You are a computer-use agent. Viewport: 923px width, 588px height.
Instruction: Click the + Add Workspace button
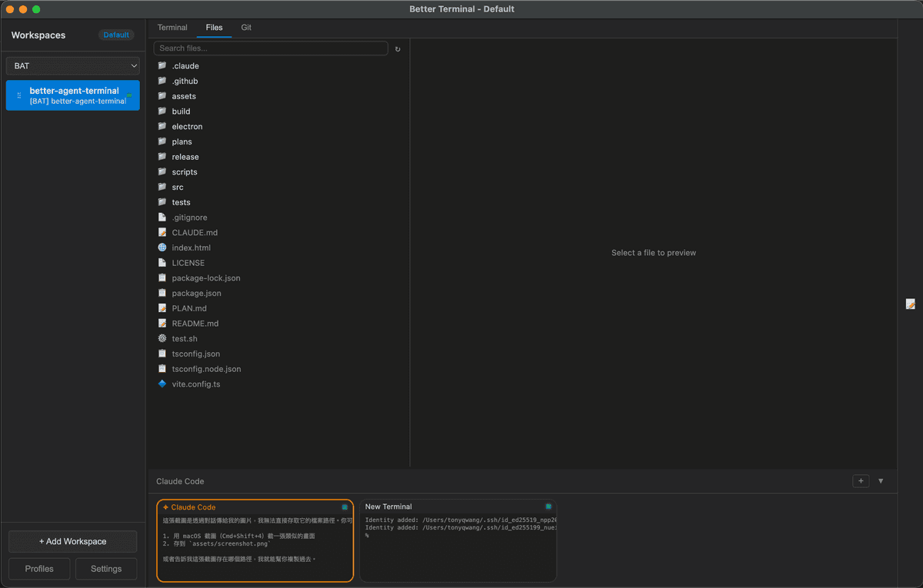pyautogui.click(x=72, y=541)
